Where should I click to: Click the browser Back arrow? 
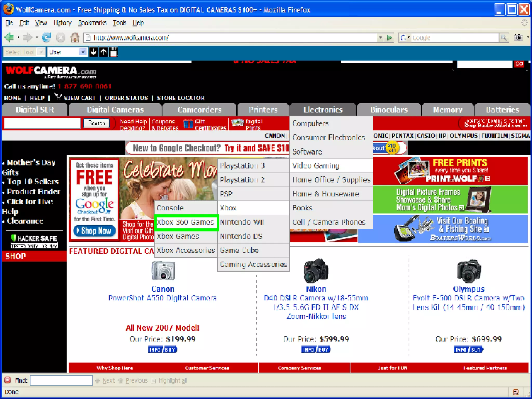pyautogui.click(x=9, y=38)
